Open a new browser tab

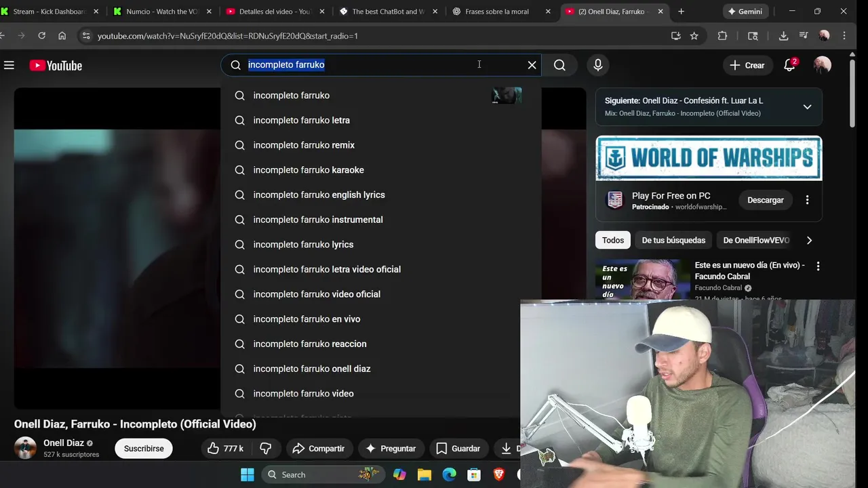[x=681, y=12]
